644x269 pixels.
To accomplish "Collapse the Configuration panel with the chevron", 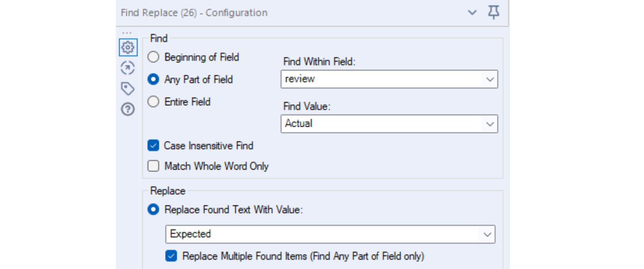I will pyautogui.click(x=472, y=12).
